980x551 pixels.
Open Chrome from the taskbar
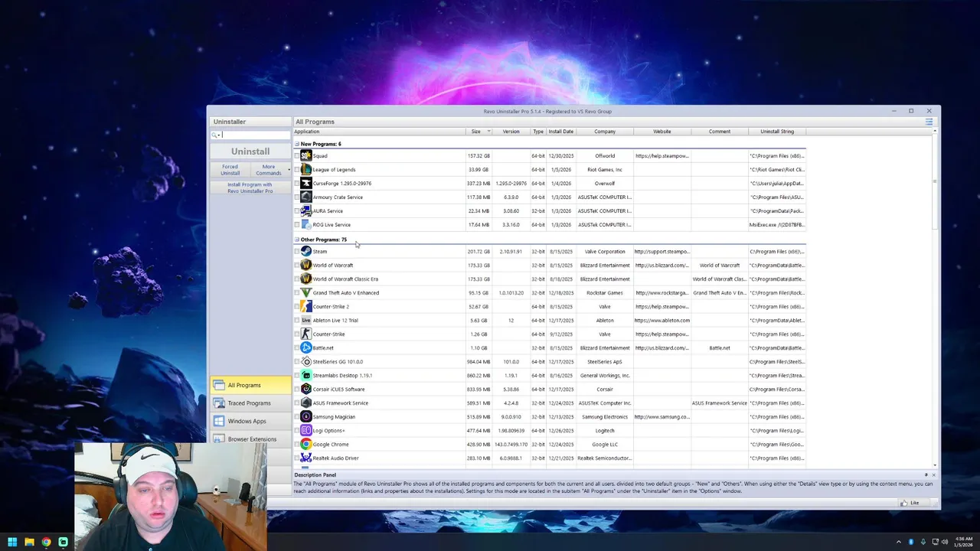(46, 542)
